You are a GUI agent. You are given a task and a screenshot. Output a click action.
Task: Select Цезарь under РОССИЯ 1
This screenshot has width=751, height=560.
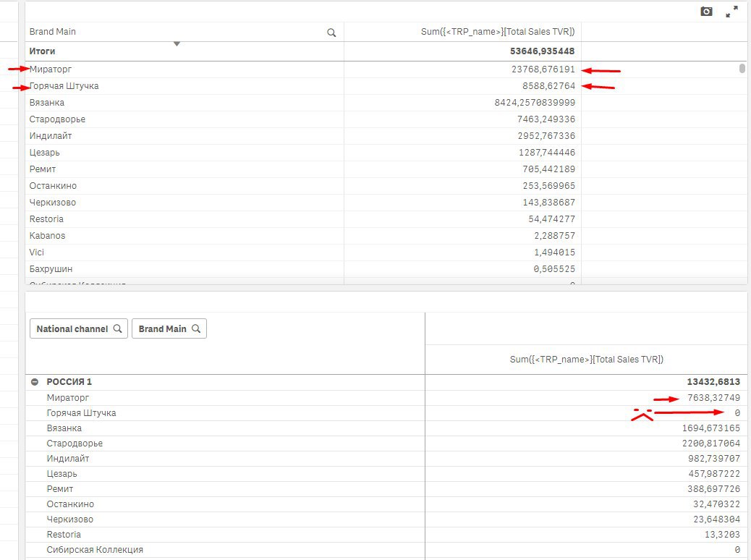point(61,474)
